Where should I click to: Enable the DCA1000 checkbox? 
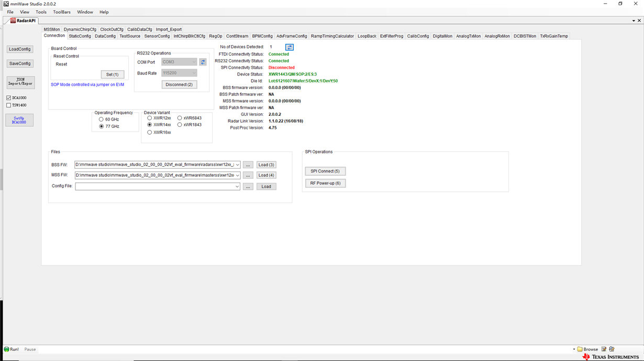tap(9, 98)
